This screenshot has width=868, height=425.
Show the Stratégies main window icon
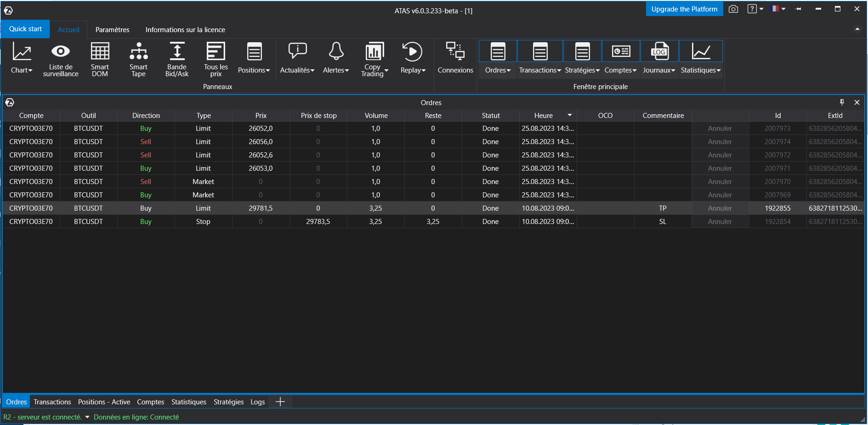(x=583, y=51)
